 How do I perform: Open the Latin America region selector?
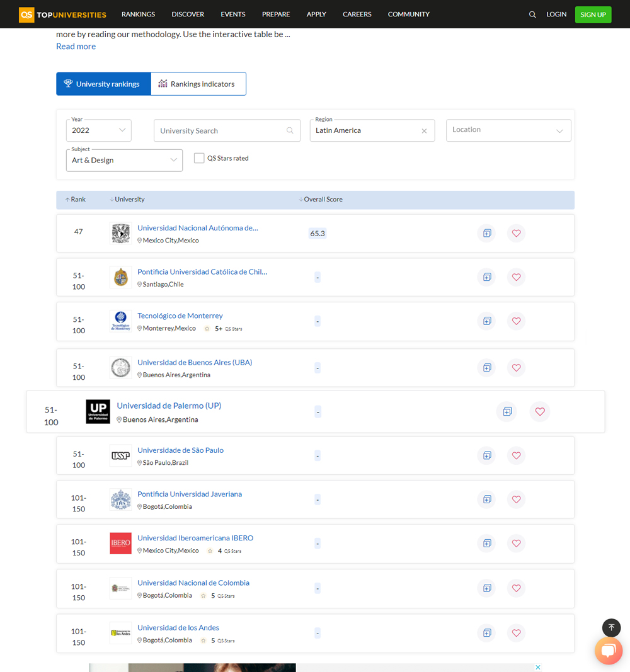click(x=372, y=130)
